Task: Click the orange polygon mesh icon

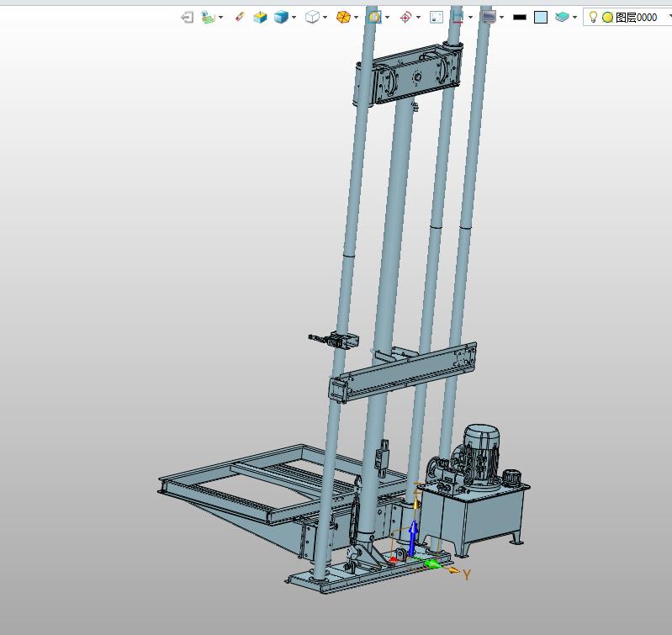Action: 343,17
